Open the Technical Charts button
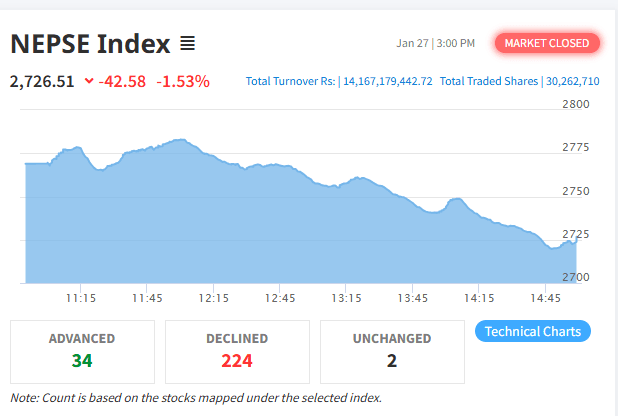618x416 pixels. tap(532, 332)
